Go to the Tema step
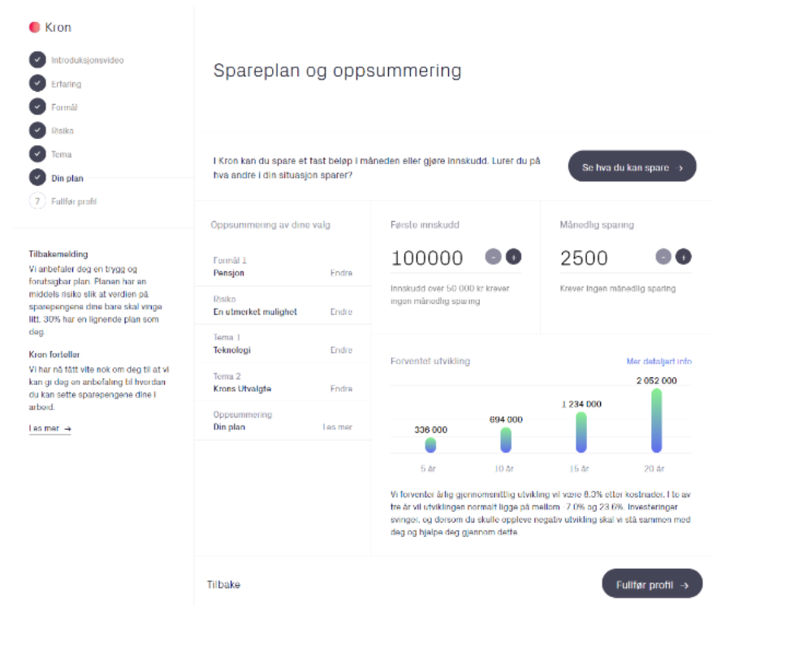This screenshot has width=812, height=667. click(x=62, y=154)
